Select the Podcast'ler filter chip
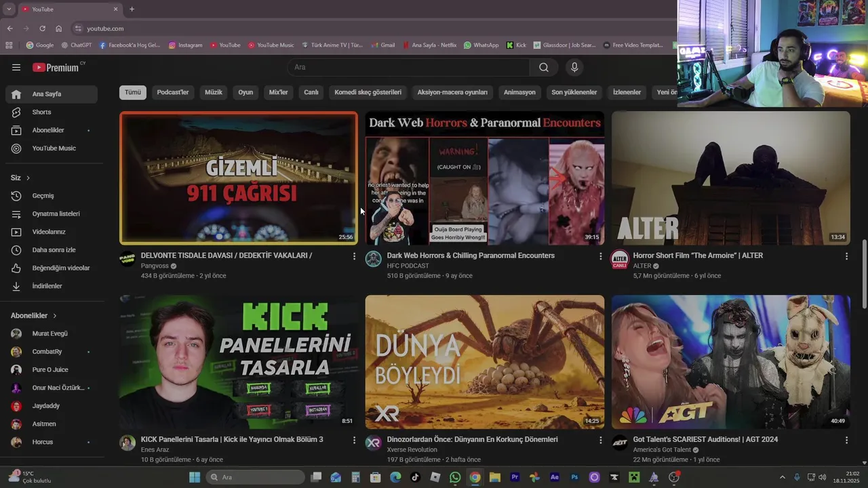Image resolution: width=868 pixels, height=488 pixels. [173, 92]
